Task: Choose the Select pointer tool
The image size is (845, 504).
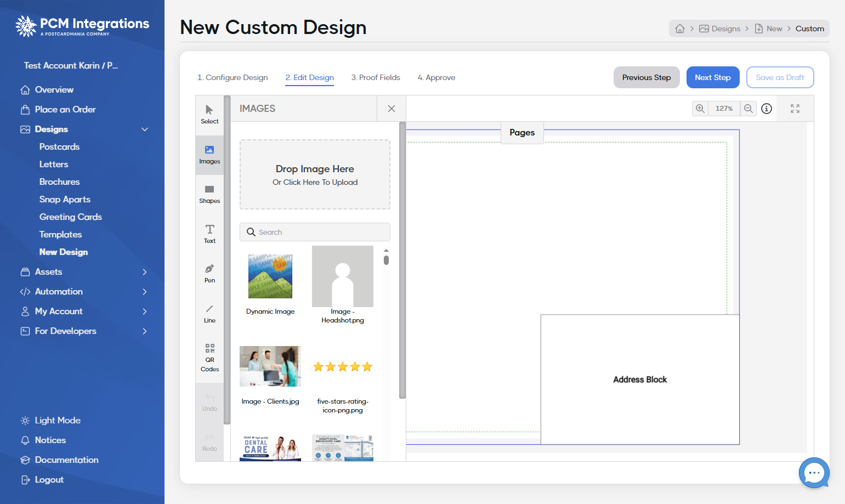Action: 209,115
